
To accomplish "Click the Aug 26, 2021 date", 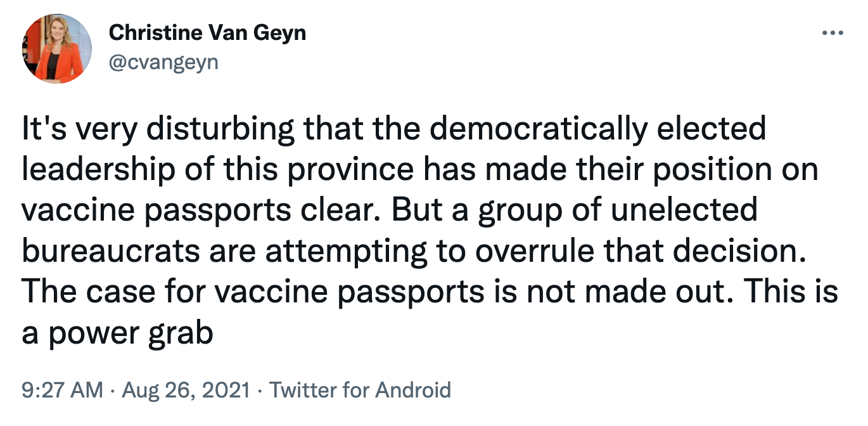I will pyautogui.click(x=186, y=389).
